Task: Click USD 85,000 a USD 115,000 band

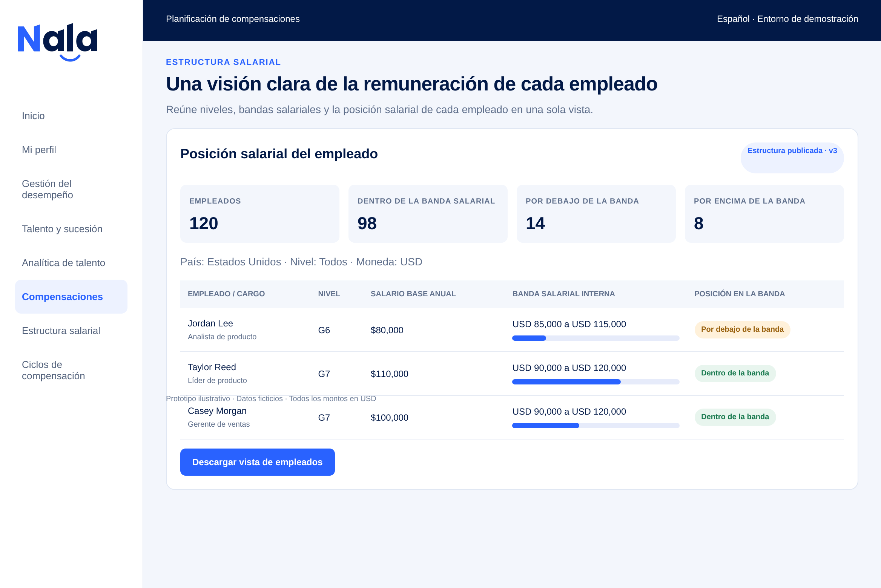Action: 569,324
